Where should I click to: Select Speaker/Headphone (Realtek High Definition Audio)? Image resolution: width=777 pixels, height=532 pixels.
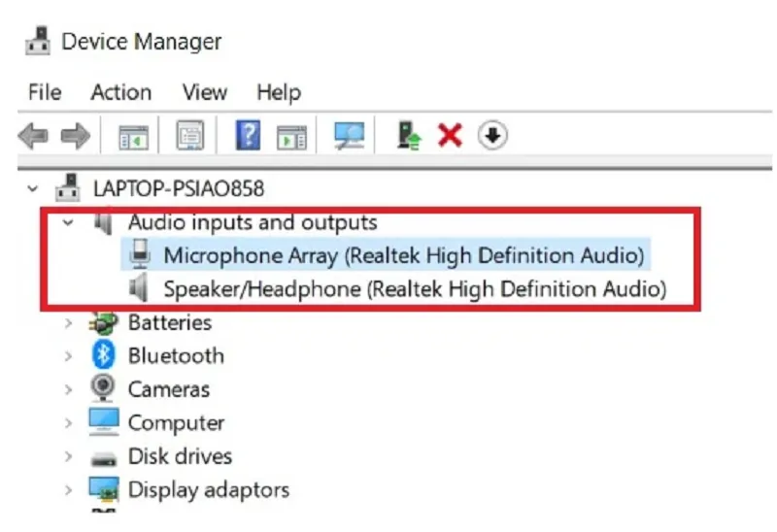coord(414,288)
